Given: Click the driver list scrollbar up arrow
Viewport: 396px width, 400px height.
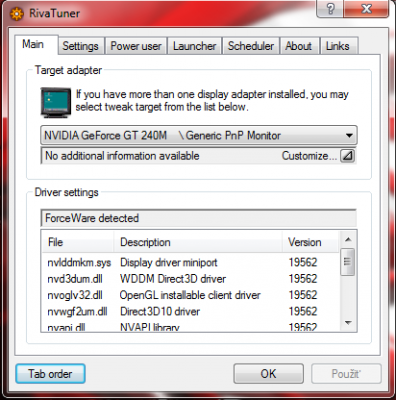Looking at the screenshot, I should coord(348,239).
